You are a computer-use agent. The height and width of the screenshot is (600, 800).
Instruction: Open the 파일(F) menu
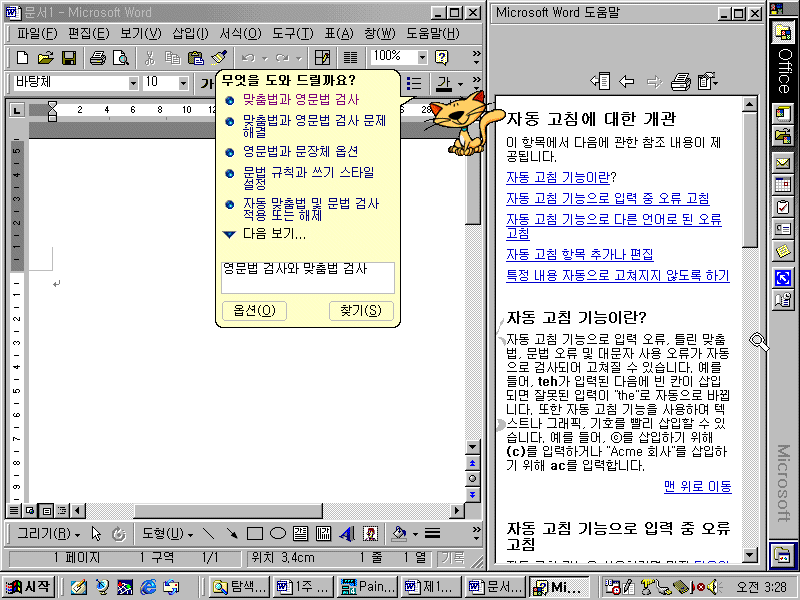37,34
